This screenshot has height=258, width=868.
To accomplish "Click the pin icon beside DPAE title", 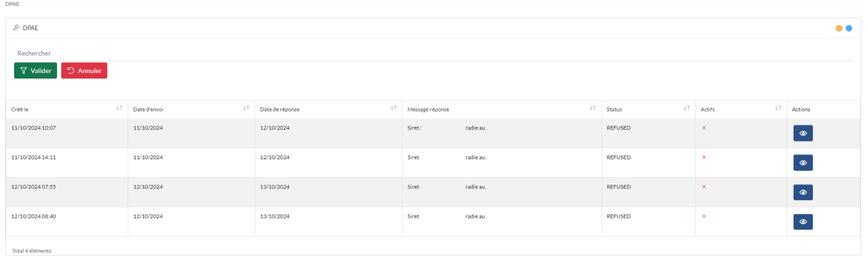I will 16,28.
